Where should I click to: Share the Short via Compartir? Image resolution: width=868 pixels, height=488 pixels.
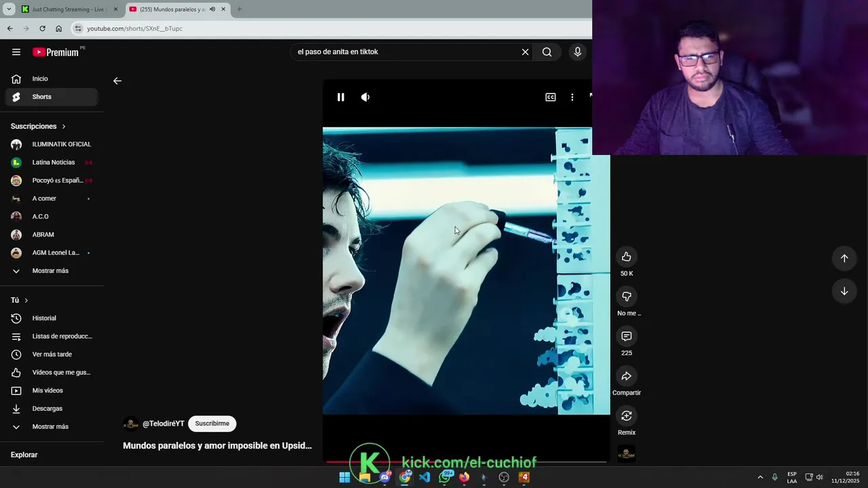point(627,376)
